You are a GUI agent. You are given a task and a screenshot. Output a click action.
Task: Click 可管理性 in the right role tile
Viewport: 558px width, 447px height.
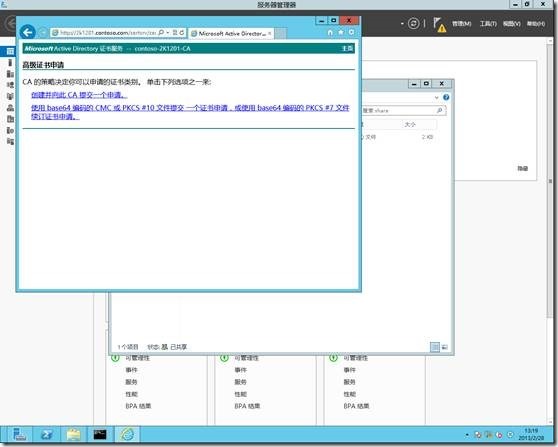[x=356, y=358]
